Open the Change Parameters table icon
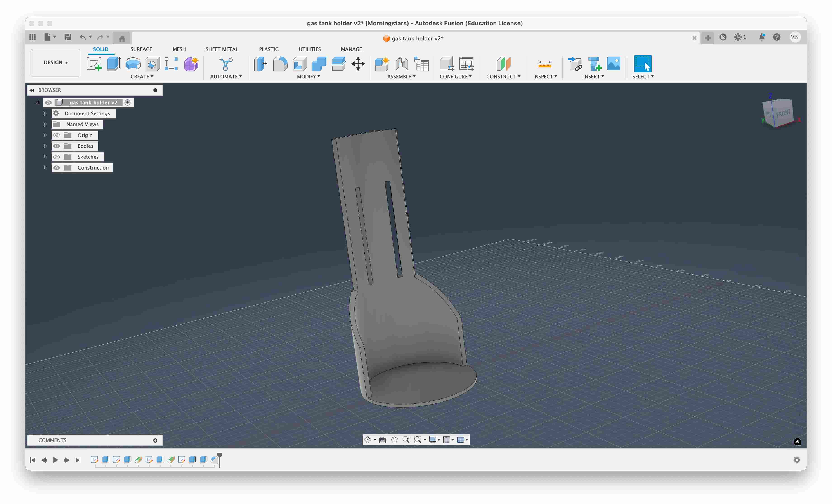This screenshot has height=504, width=832. point(466,64)
